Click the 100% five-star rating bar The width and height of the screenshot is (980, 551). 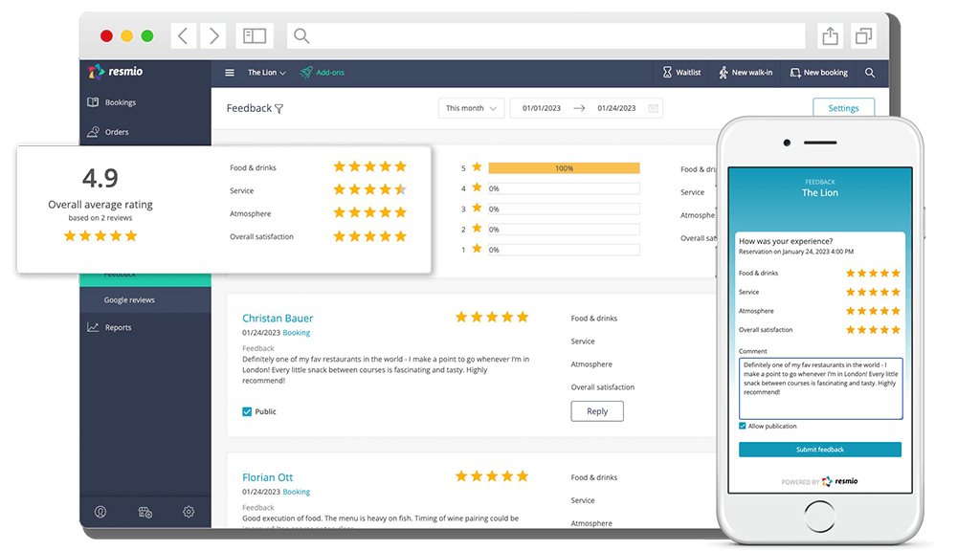tap(565, 167)
